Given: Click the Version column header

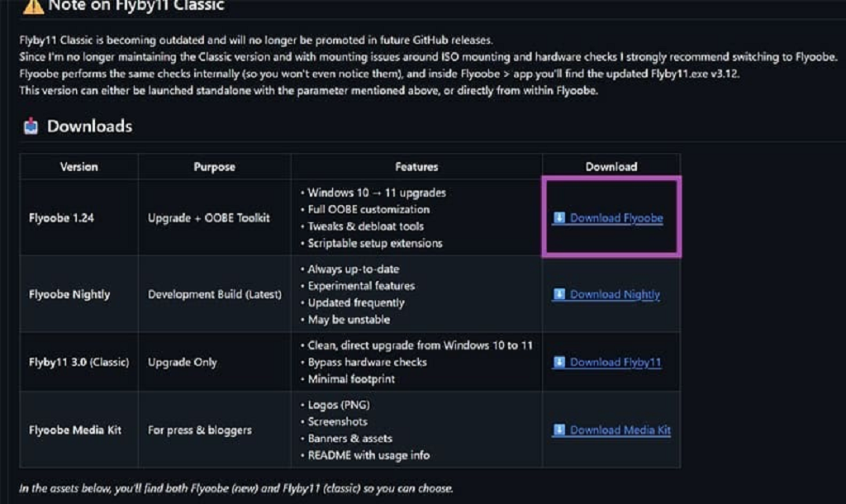Looking at the screenshot, I should (x=78, y=166).
